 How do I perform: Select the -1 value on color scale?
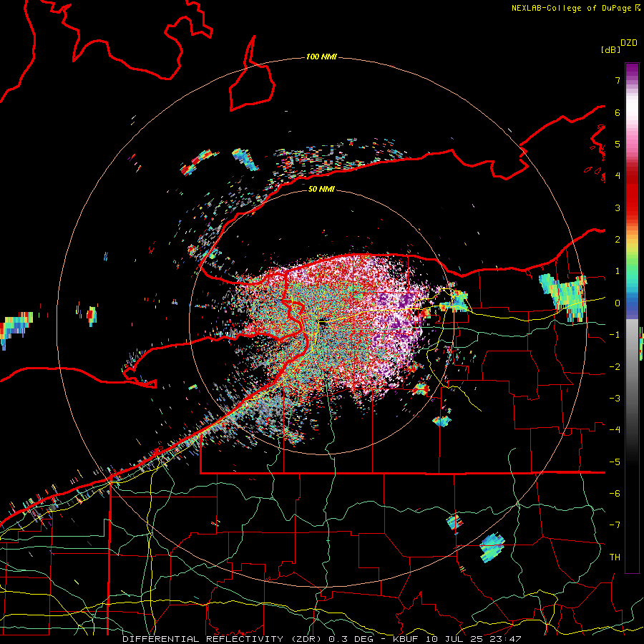pos(615,335)
